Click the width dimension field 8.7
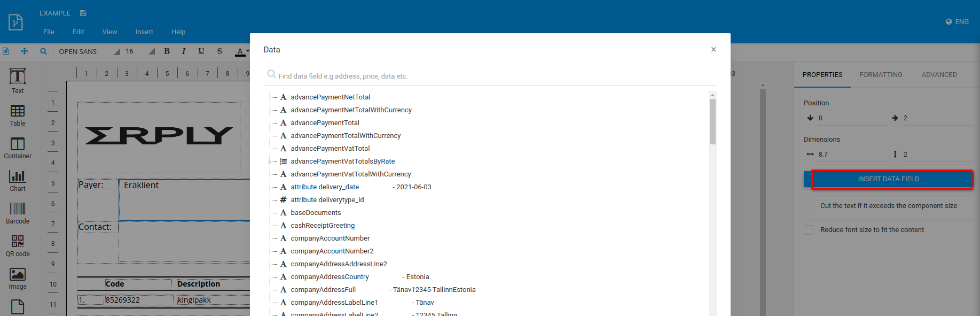The width and height of the screenshot is (980, 316). 852,155
